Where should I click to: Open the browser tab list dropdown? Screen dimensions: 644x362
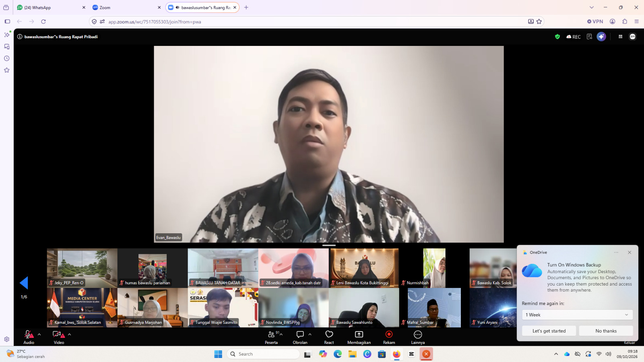[x=591, y=8]
